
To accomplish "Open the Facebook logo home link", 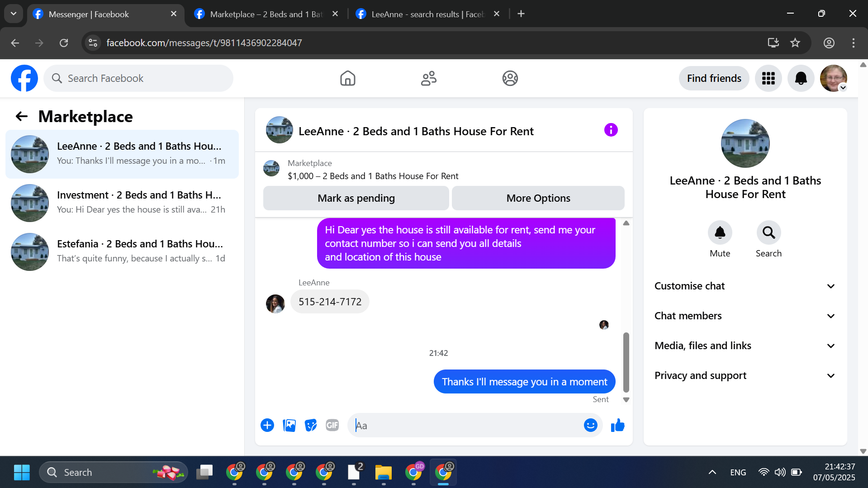I will (24, 78).
